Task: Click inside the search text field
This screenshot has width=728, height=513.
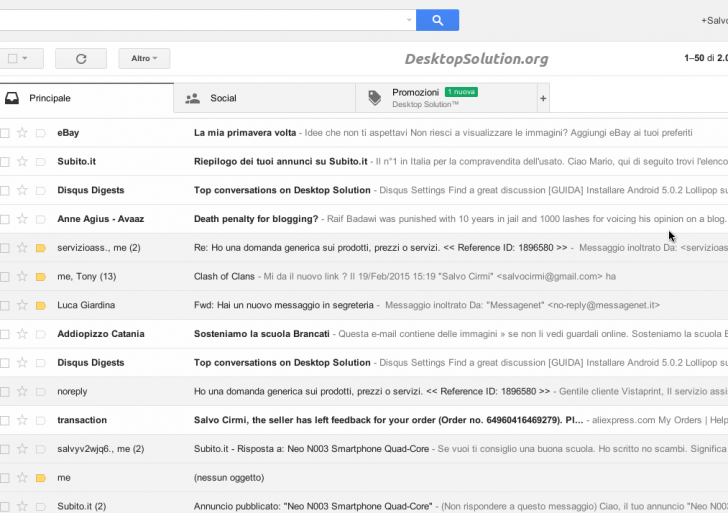Action: (200, 20)
